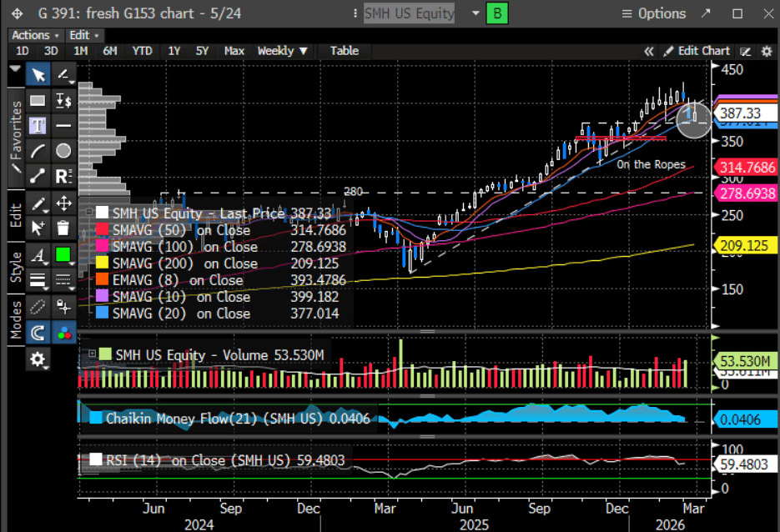Image resolution: width=780 pixels, height=532 pixels.
Task: Click the SMAVG (20) on Close legend row
Action: (219, 314)
